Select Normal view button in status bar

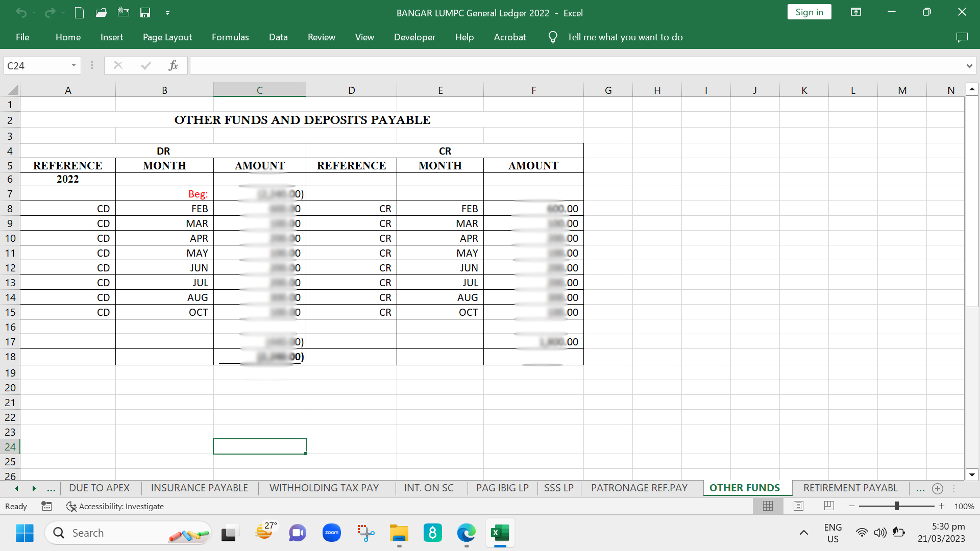(x=768, y=506)
